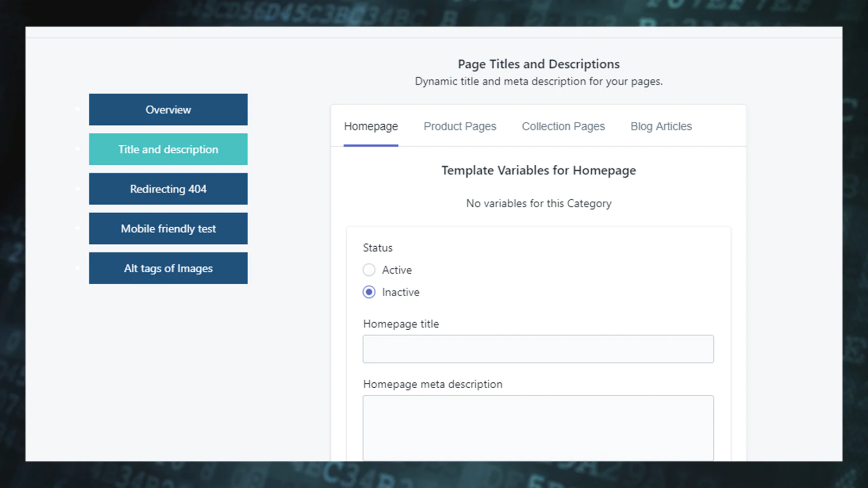Open the Collection Pages tab
Screen dimensions: 868x488
pos(563,126)
